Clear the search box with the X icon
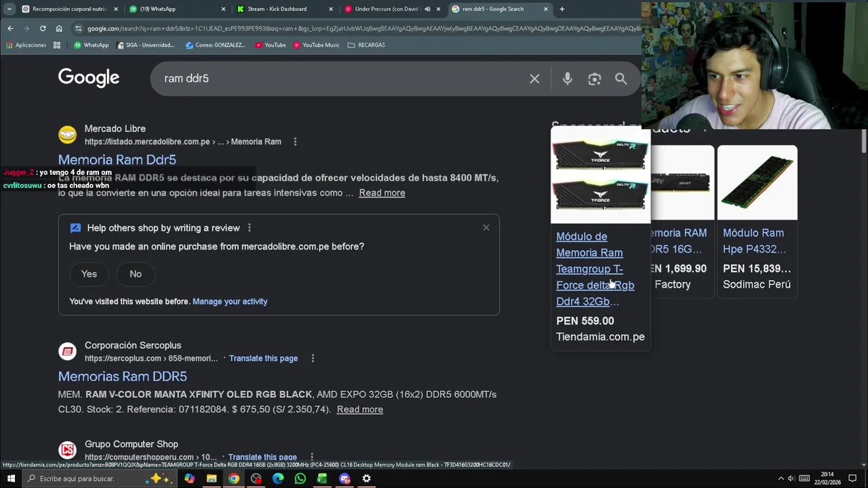The width and height of the screenshot is (868, 488). [534, 79]
